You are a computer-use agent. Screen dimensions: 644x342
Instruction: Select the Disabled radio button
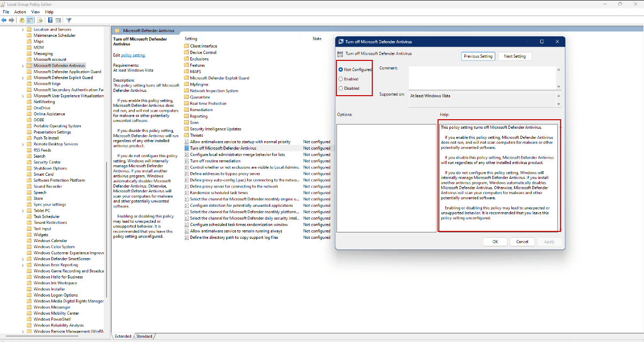[341, 88]
